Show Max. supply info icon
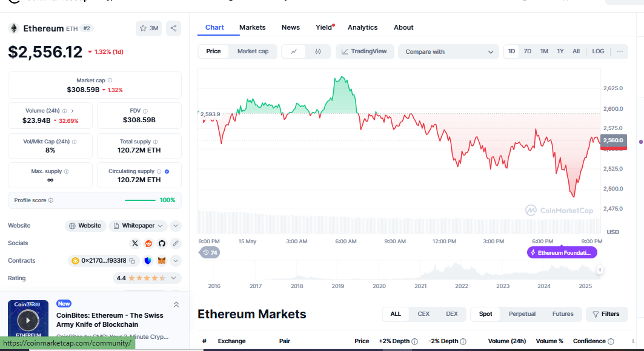Screen dimensions: 644x351 pos(67,171)
